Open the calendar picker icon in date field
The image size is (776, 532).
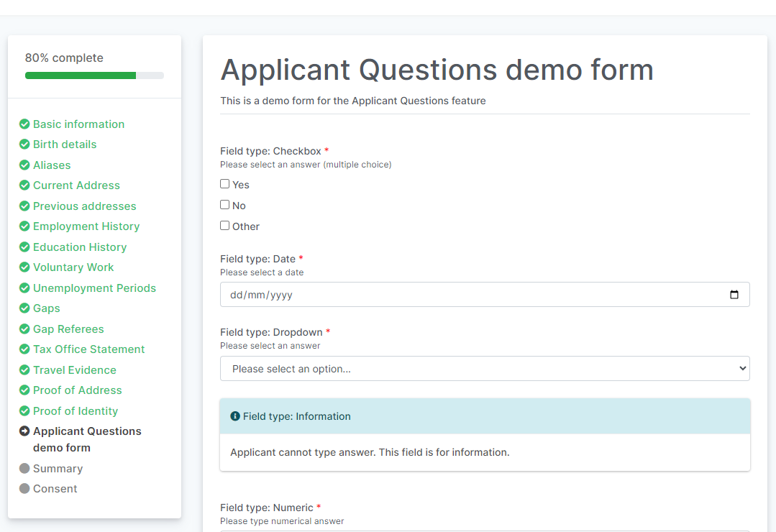click(734, 295)
